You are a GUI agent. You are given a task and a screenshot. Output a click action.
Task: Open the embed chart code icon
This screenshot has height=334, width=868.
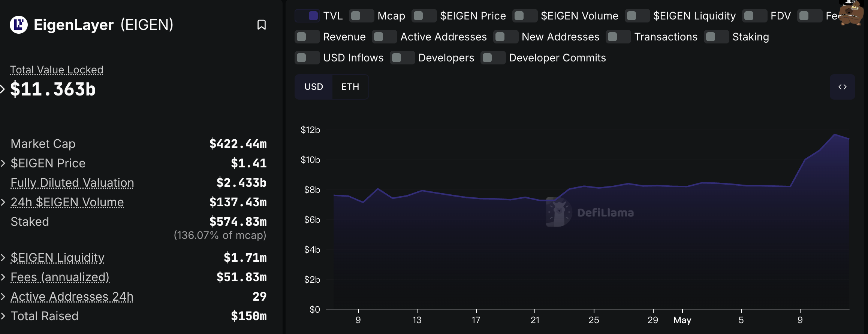coord(842,87)
